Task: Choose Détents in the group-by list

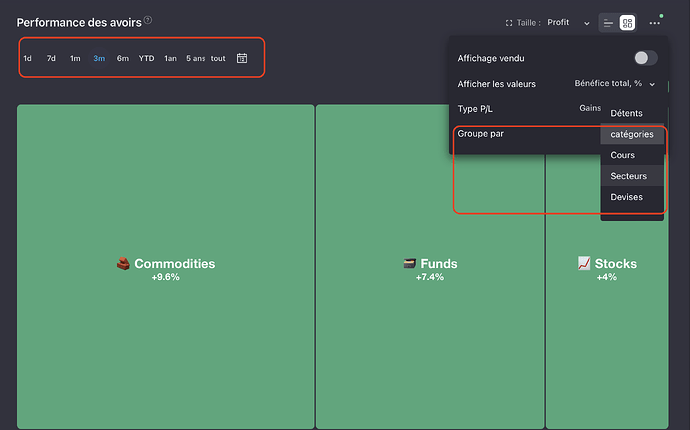Action: (x=627, y=113)
